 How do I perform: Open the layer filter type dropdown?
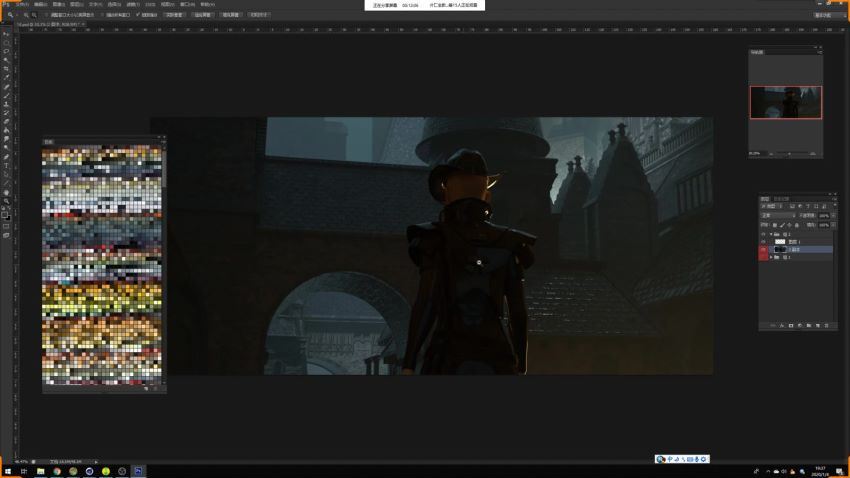tap(771, 206)
